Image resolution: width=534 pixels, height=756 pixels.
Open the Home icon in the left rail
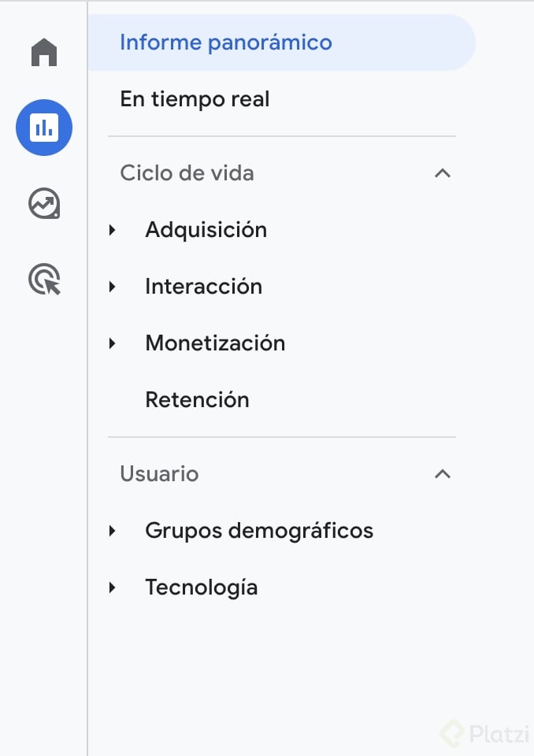(x=43, y=51)
